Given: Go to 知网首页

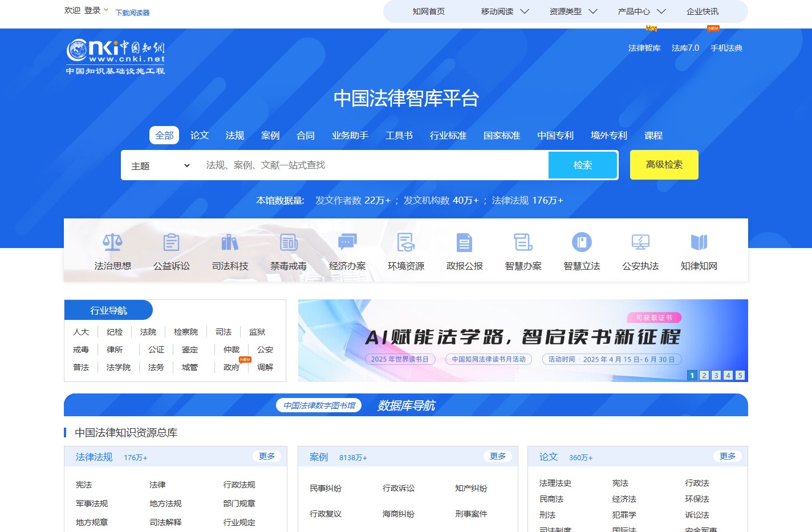Looking at the screenshot, I should 429,11.
